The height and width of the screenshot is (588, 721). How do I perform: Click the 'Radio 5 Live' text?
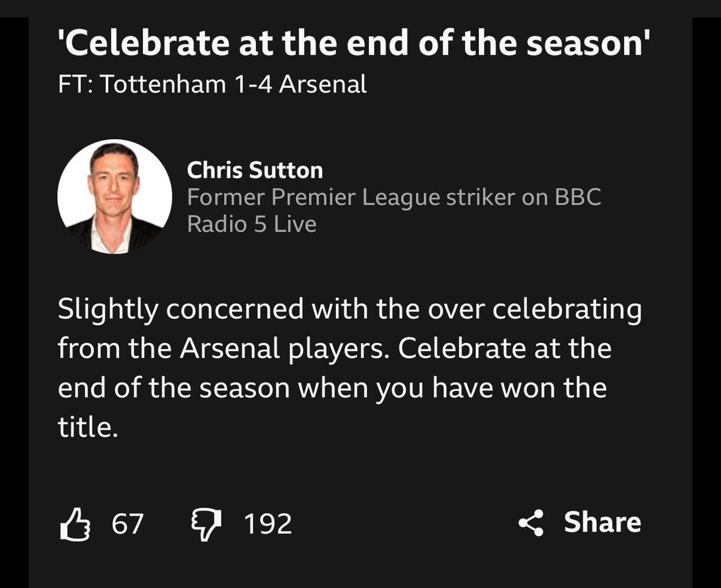tap(251, 224)
